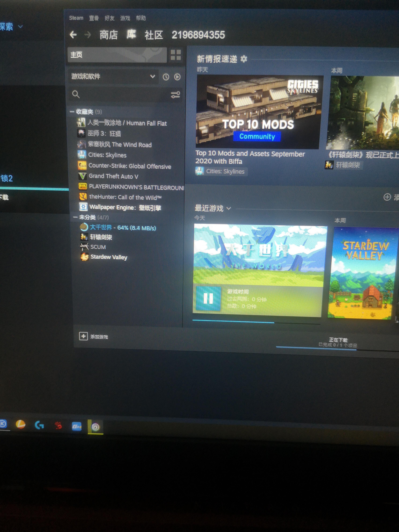
Task: Open the 正在下载 downloads status
Action: coord(338,342)
